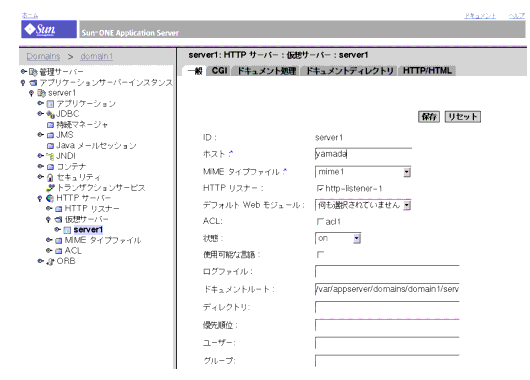Click the HTTP リスナー folder icon
Viewport: 530px width, 380px height.
58,209
